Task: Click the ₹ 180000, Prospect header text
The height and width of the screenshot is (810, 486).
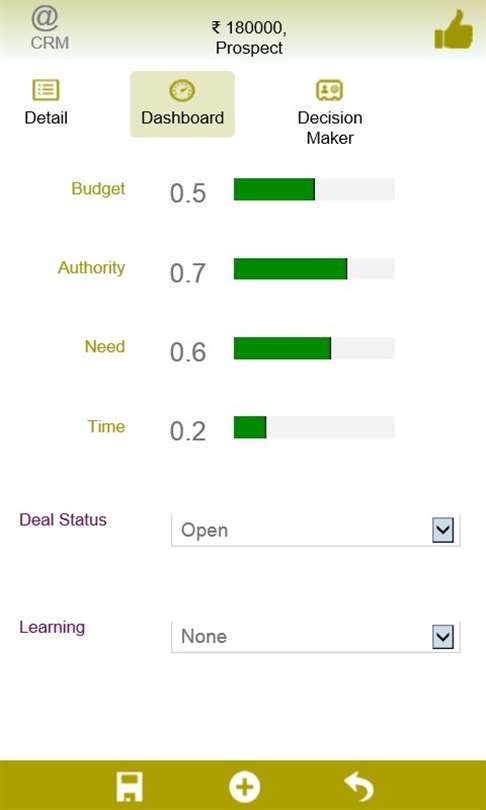Action: click(249, 38)
